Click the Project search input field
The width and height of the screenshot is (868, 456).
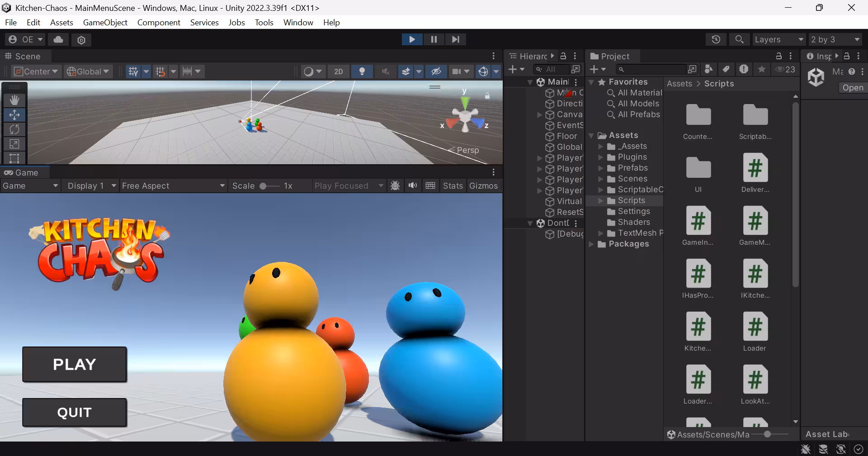pyautogui.click(x=652, y=69)
